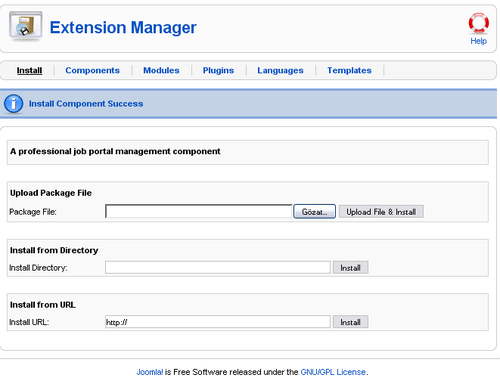
Task: Open the Install tab
Action: [29, 70]
